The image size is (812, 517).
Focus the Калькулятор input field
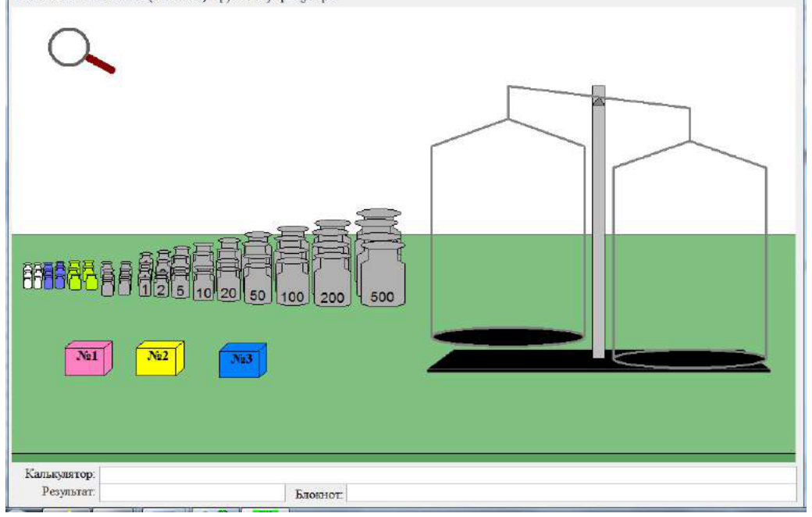(448, 475)
